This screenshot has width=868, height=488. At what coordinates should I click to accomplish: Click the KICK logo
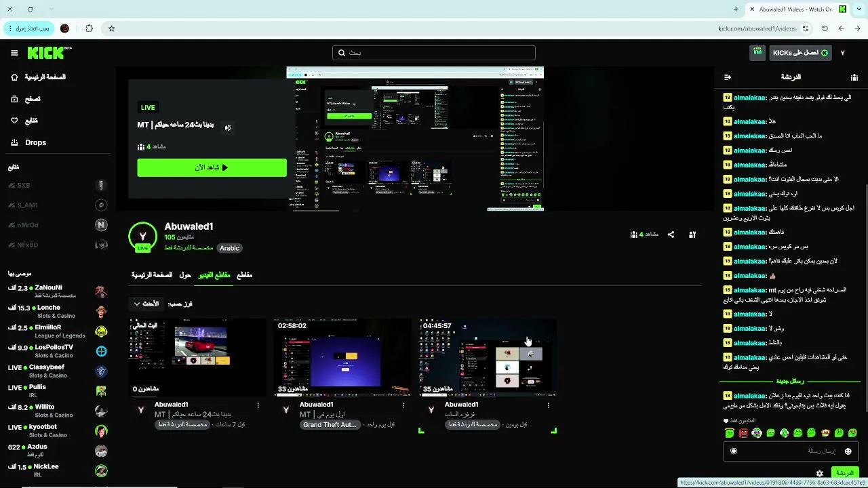(49, 53)
